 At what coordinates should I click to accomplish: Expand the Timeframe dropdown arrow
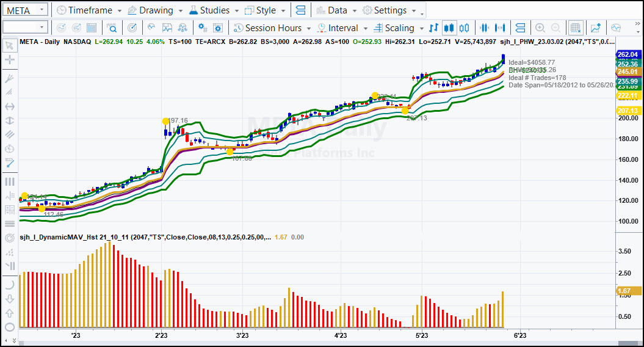pos(120,10)
